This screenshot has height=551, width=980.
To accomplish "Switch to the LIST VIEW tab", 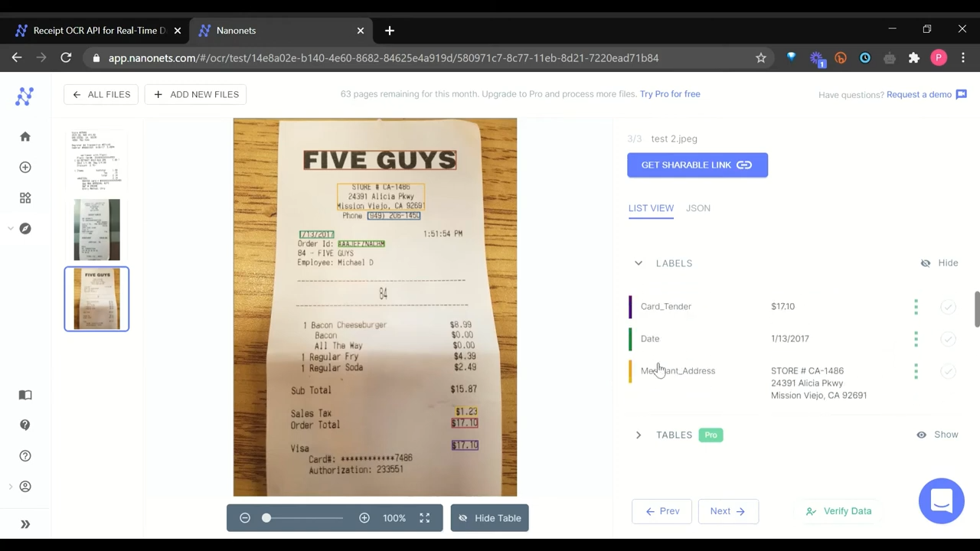I will [651, 208].
